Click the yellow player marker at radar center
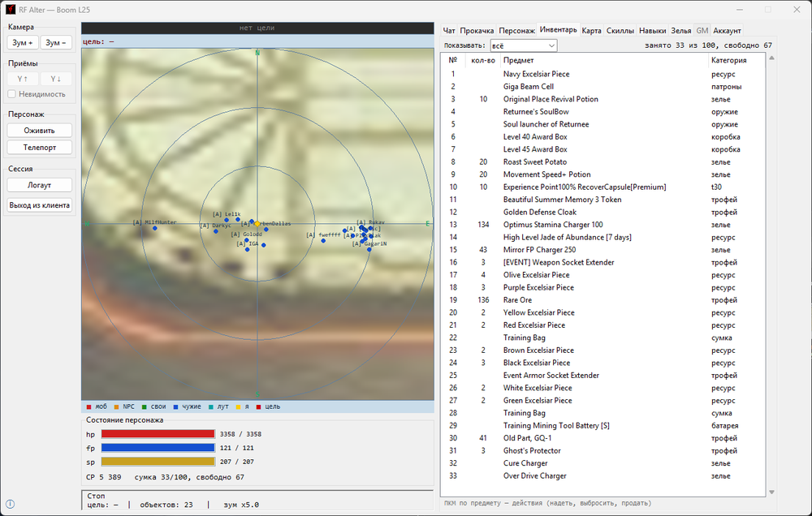This screenshot has width=812, height=516. click(257, 224)
